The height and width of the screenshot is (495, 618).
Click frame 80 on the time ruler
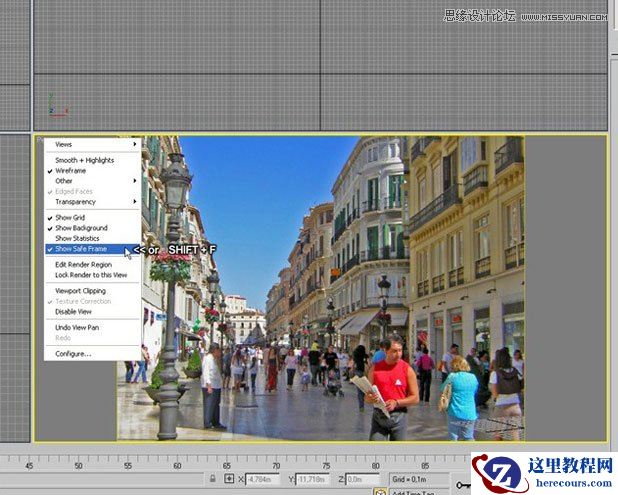(376, 466)
